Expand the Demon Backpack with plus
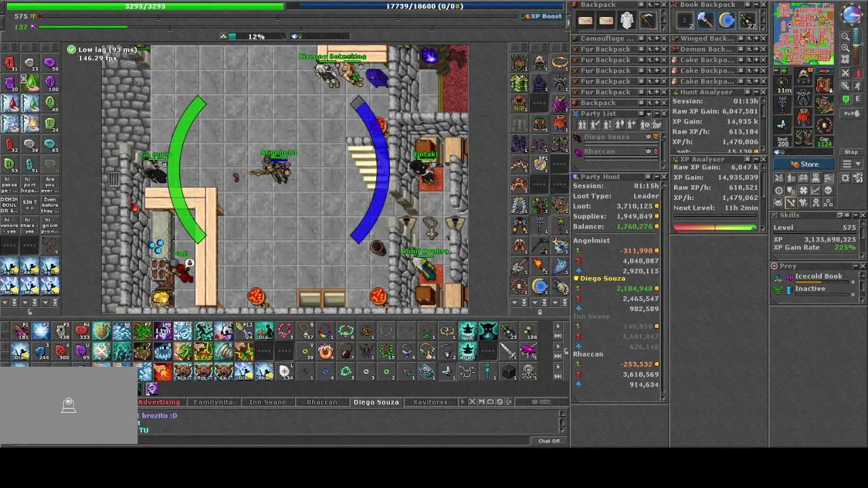Viewport: 868px width, 488px height. click(x=757, y=49)
